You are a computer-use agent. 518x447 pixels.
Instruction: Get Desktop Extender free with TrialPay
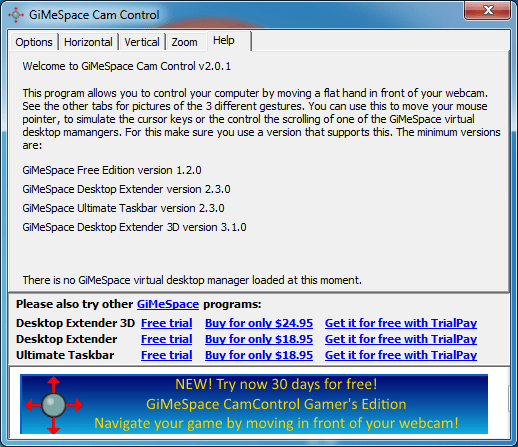pos(401,339)
